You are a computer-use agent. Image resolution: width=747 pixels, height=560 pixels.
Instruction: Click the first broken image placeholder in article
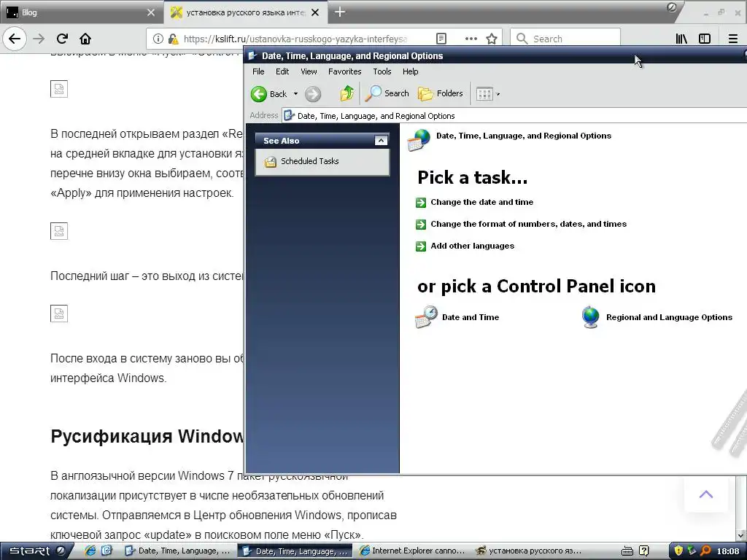click(x=59, y=88)
